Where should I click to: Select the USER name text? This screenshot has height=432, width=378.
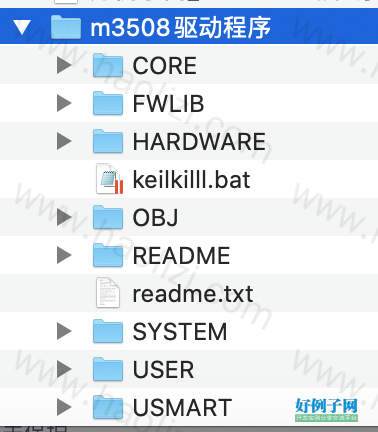click(163, 370)
